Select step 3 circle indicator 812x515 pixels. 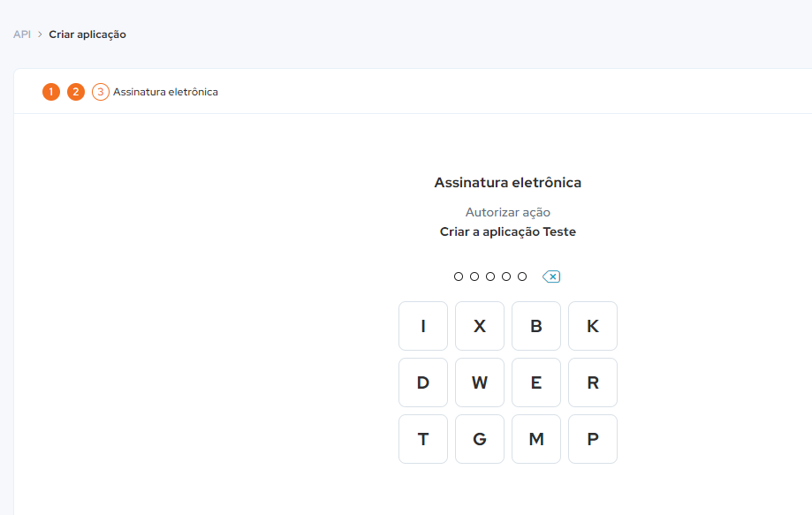click(101, 92)
